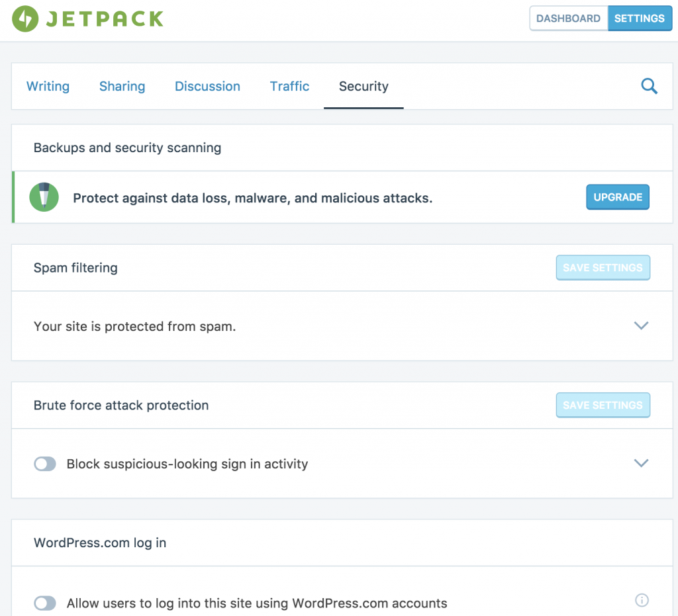This screenshot has width=678, height=616.
Task: Click the green pen security shield icon
Action: (44, 197)
